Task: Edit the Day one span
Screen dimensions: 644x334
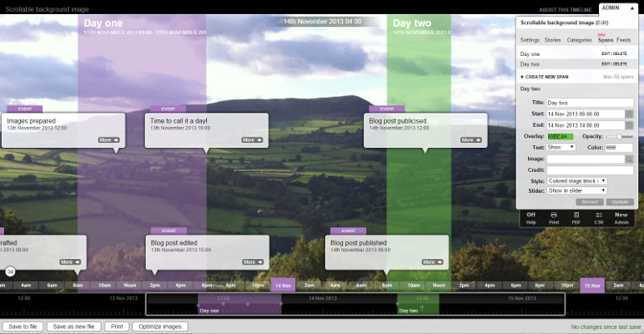Action: click(606, 54)
